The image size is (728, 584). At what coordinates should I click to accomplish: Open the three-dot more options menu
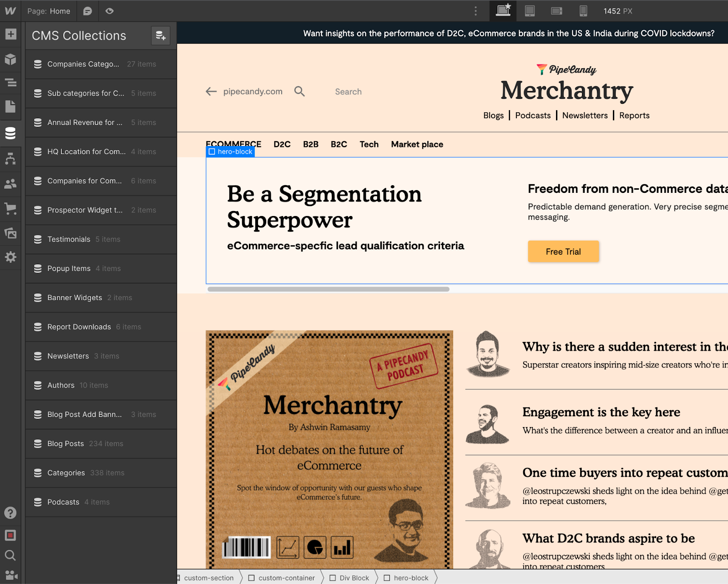click(x=476, y=11)
